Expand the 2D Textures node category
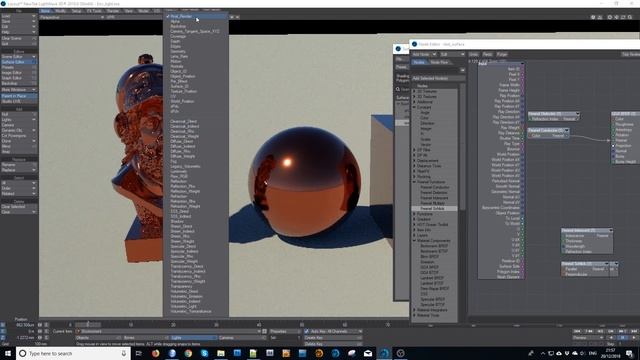Image resolution: width=640 pixels, height=360 pixels. (x=414, y=91)
